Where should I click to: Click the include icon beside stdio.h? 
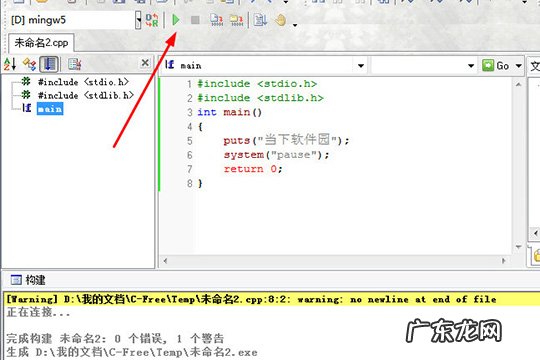tap(26, 82)
